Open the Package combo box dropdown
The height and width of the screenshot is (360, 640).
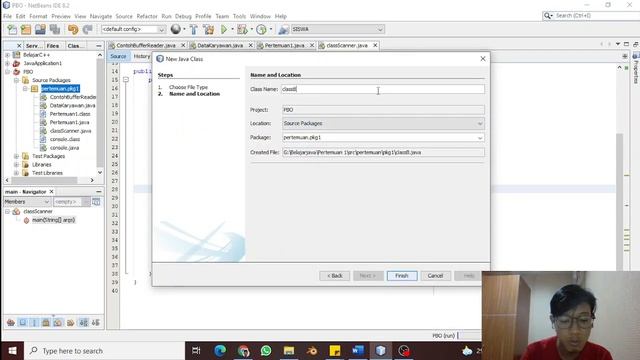(480, 138)
